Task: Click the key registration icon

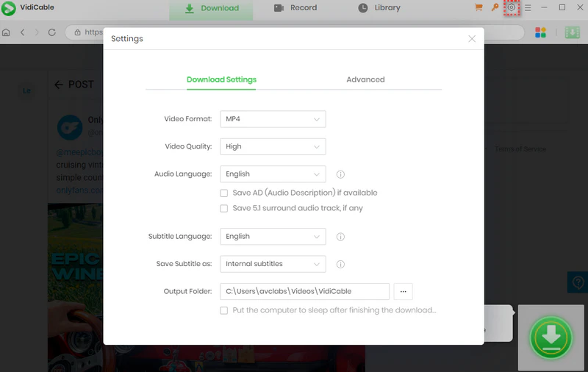Action: click(495, 7)
